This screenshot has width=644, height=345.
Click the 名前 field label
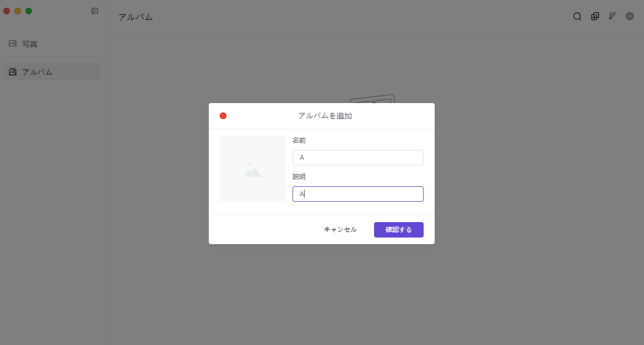tap(299, 141)
